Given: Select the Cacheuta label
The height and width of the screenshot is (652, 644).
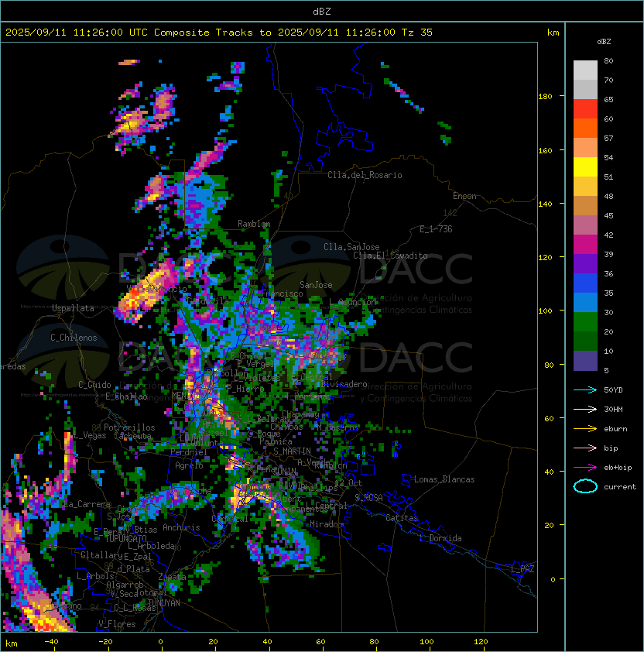Looking at the screenshot, I should tap(132, 436).
